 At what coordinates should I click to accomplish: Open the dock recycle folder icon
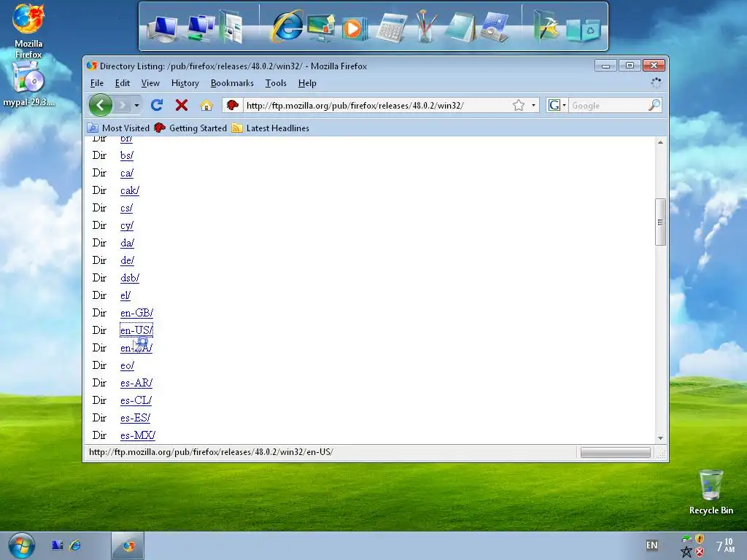click(584, 29)
